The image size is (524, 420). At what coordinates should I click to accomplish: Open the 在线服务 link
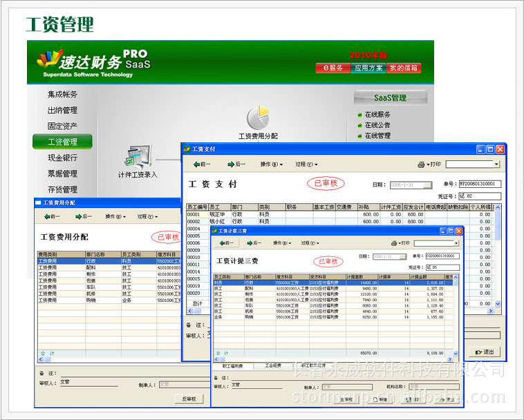pos(377,115)
